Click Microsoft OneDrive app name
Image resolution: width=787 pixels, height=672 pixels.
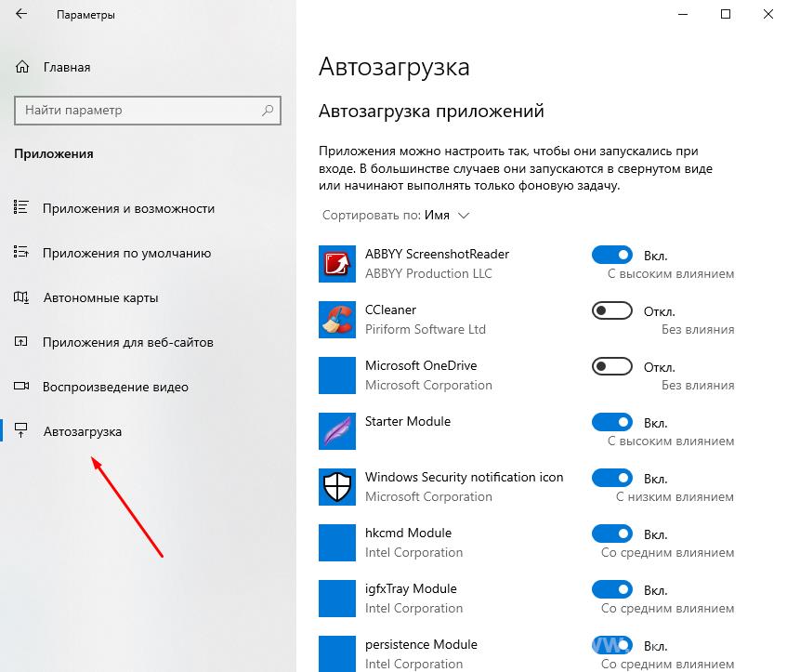tap(421, 365)
